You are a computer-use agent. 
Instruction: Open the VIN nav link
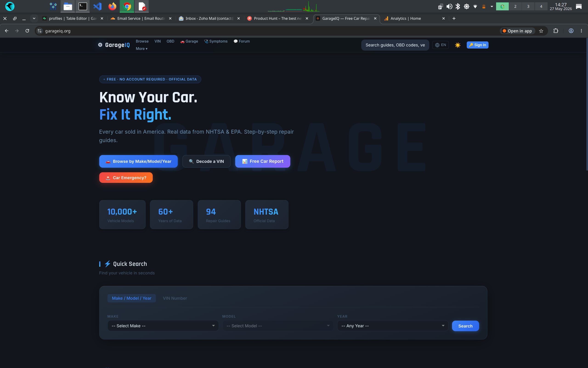point(157,41)
